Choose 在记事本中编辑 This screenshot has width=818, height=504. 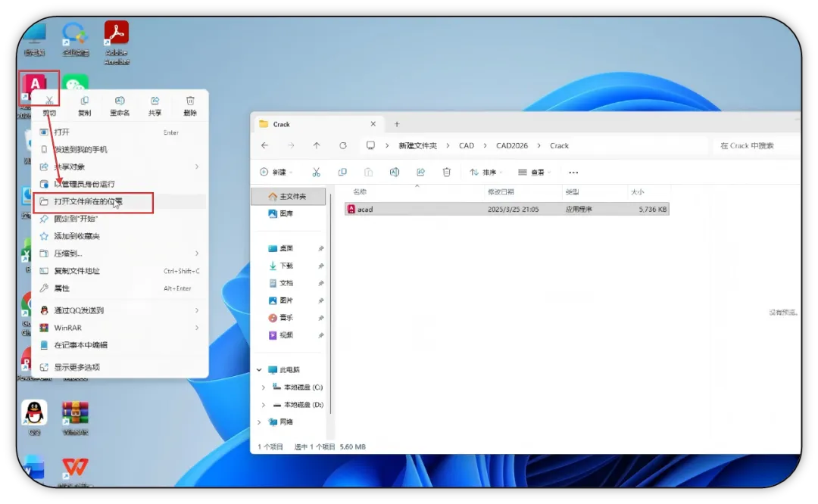[120, 345]
